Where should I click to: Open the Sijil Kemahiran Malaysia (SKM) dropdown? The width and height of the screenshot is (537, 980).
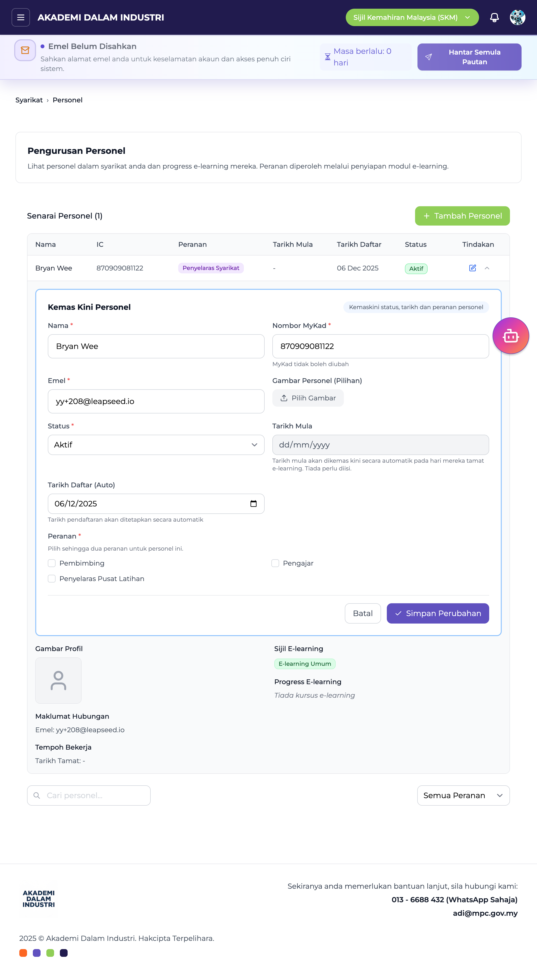point(412,17)
